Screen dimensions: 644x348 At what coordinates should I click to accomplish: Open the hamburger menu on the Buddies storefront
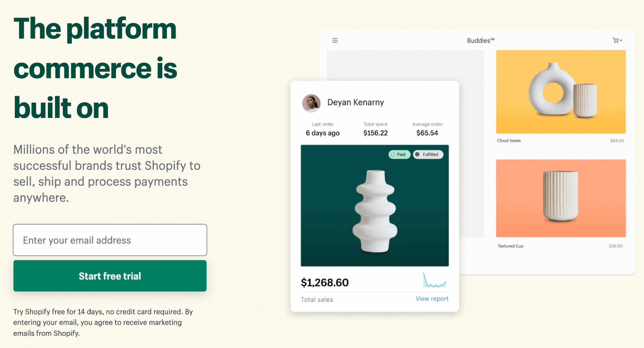[334, 40]
